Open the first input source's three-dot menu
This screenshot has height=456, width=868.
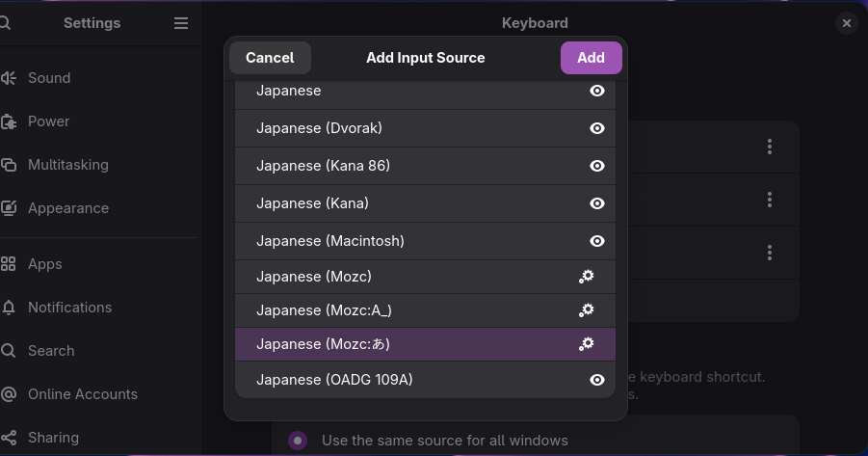[x=769, y=147]
